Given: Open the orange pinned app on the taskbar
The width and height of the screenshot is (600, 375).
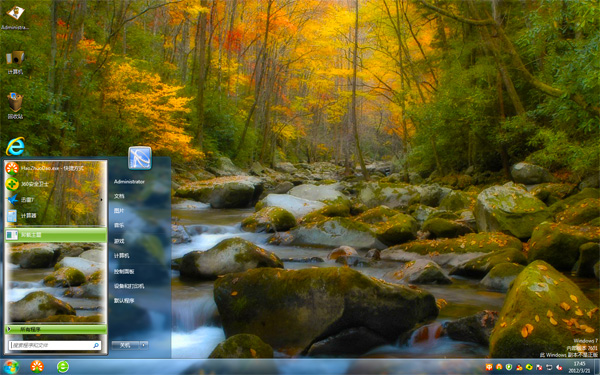Looking at the screenshot, I should pos(37,367).
